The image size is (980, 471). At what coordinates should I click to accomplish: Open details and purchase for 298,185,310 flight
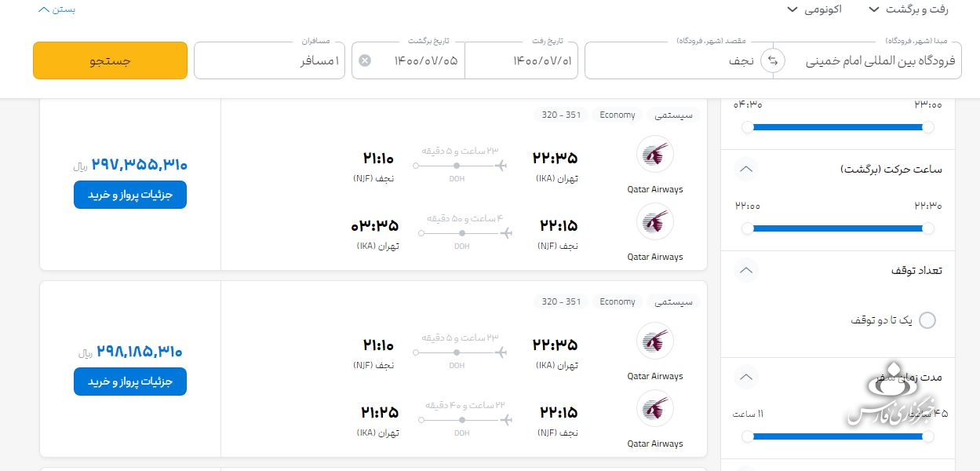click(x=130, y=382)
